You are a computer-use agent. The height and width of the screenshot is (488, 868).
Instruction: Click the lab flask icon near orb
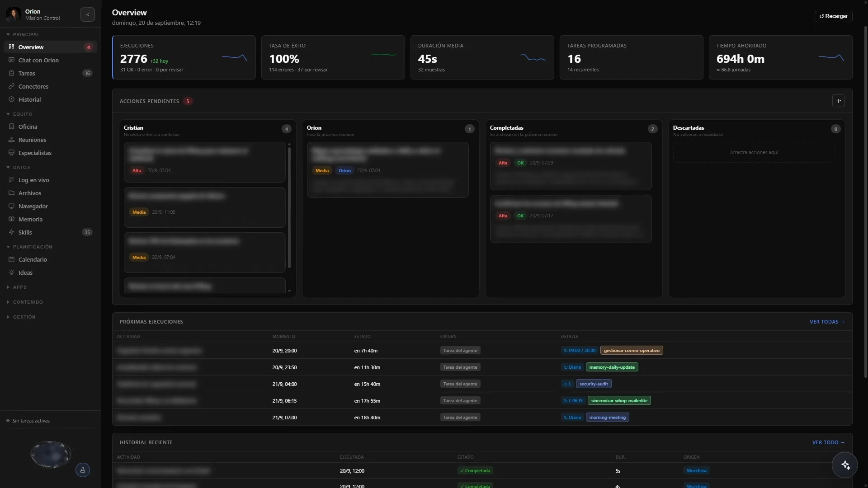click(x=83, y=470)
